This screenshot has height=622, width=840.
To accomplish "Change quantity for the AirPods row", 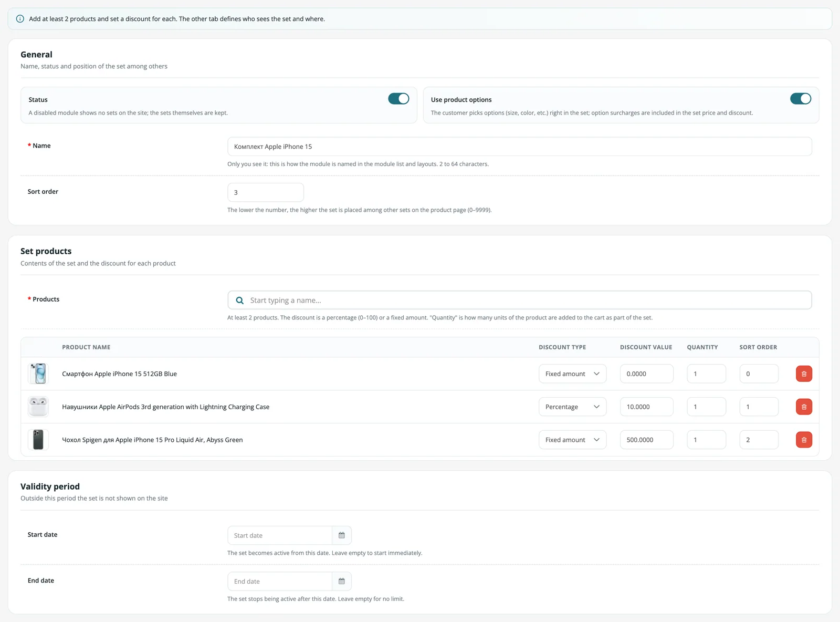I will click(x=707, y=407).
